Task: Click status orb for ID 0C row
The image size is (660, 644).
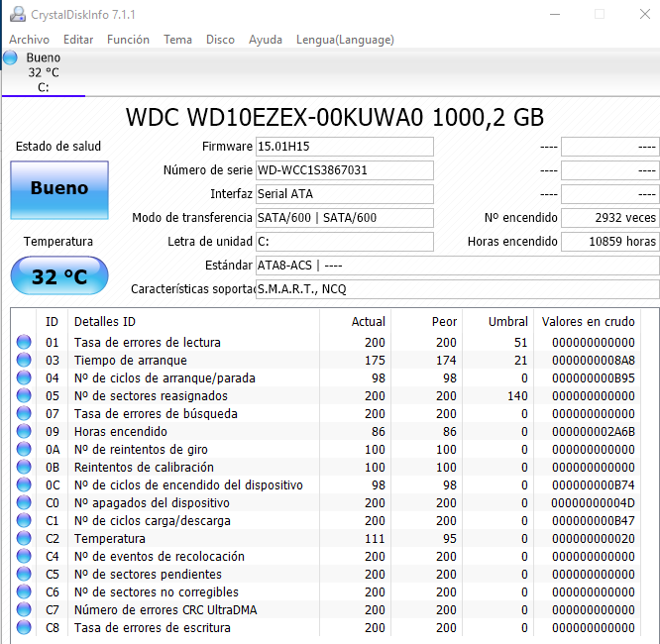Action: [x=24, y=484]
